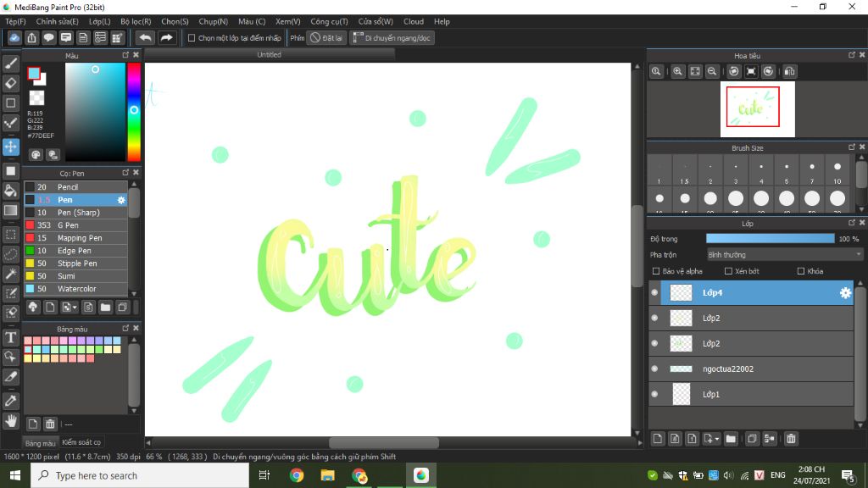
Task: Open the Lớp(L) menu
Action: click(x=100, y=21)
